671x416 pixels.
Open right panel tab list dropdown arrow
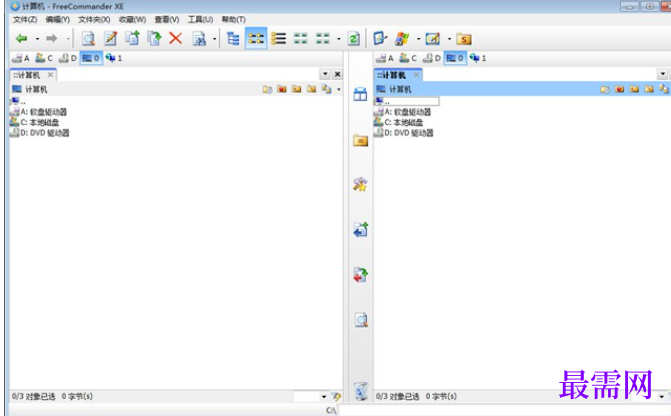(662, 74)
